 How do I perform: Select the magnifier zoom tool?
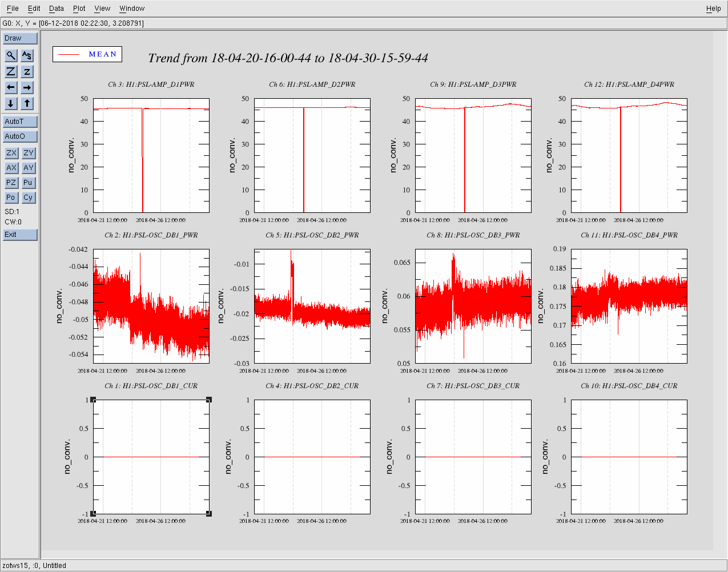[x=11, y=55]
